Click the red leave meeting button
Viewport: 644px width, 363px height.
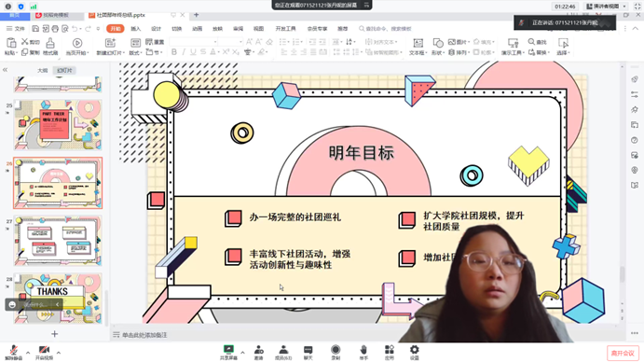click(x=623, y=353)
